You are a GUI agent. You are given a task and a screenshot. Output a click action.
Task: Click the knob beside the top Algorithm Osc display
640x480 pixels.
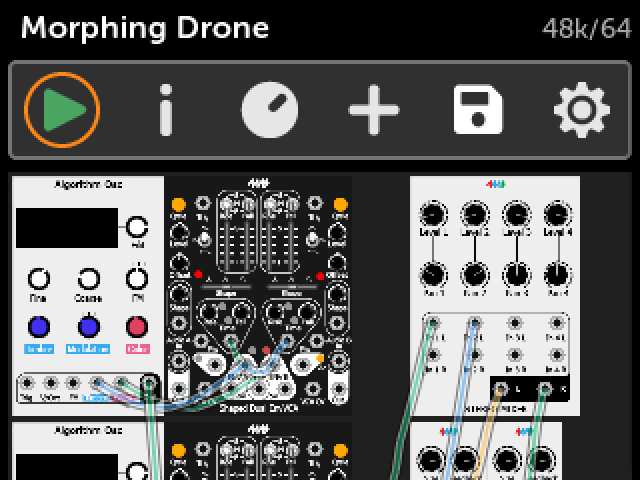[137, 227]
